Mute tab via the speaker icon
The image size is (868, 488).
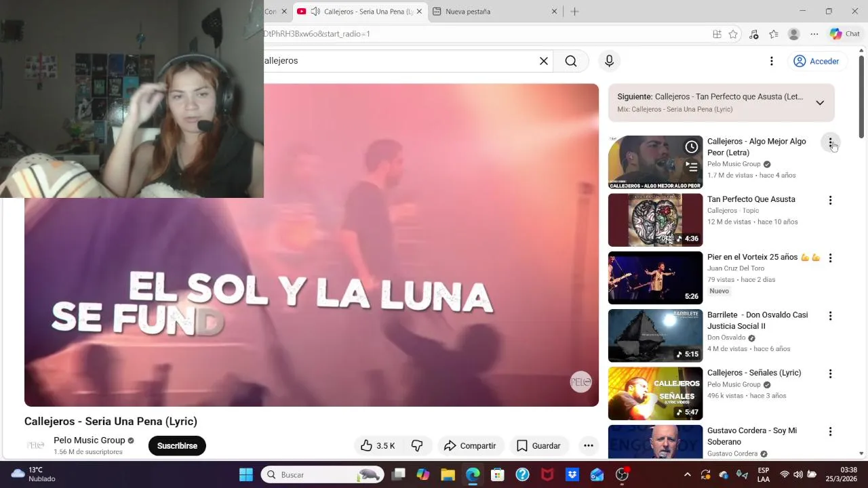coord(315,12)
